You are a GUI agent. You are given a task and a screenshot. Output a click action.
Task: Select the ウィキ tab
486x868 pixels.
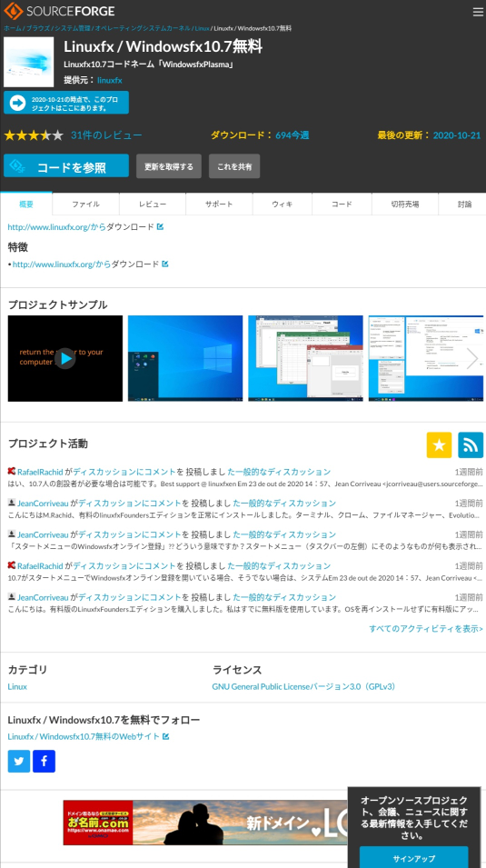[x=283, y=204]
